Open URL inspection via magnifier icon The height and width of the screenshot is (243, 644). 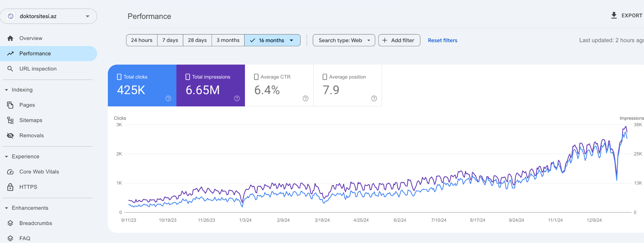point(10,69)
